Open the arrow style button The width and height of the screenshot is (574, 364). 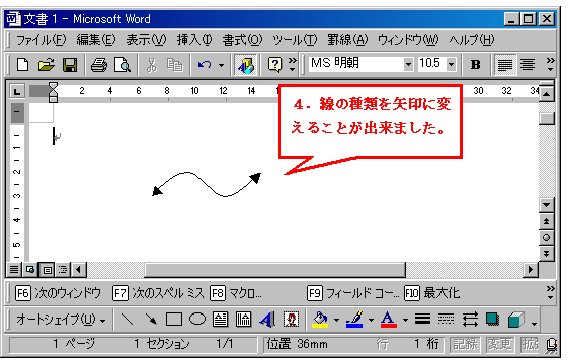coord(470,319)
